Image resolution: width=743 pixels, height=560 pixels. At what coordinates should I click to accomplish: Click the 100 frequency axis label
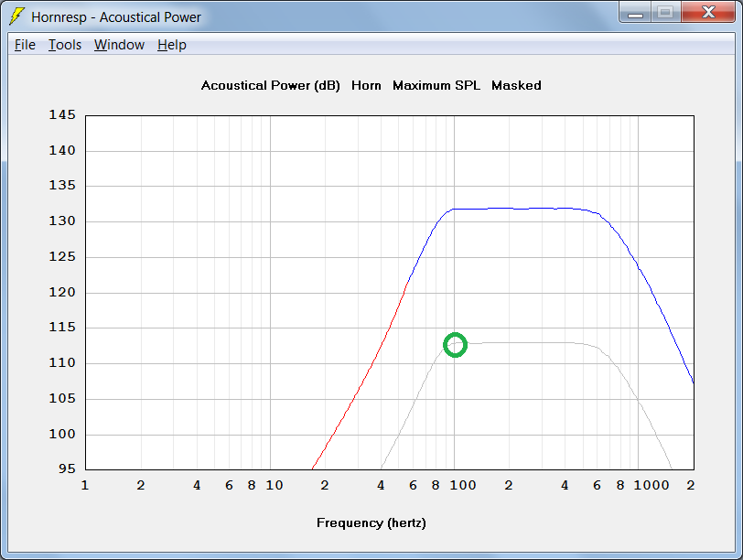point(463,485)
